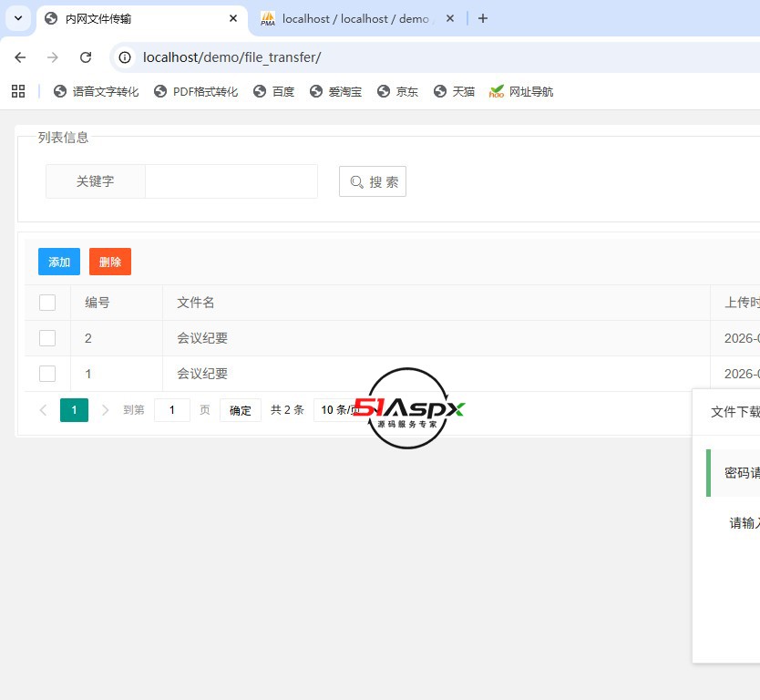The image size is (760, 700).
Task: Check the checkbox for file row 编号 1
Action: [47, 374]
